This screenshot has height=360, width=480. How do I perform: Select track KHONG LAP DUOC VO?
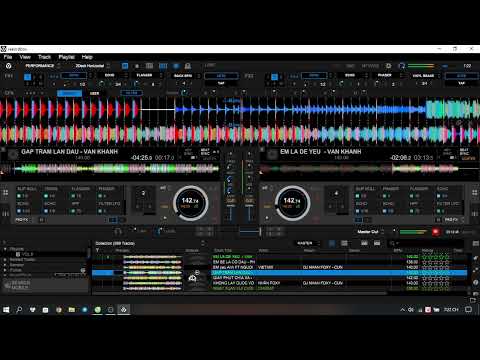(x=279, y=283)
